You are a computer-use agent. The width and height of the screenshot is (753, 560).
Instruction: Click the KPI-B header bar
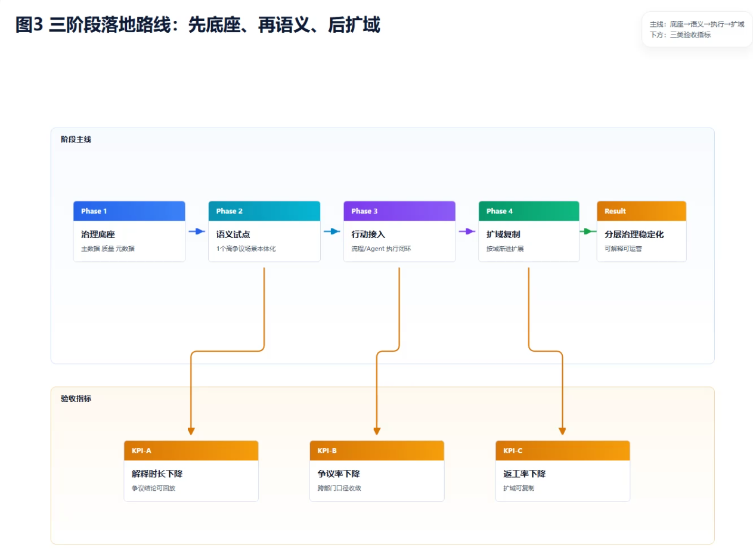pos(377,451)
